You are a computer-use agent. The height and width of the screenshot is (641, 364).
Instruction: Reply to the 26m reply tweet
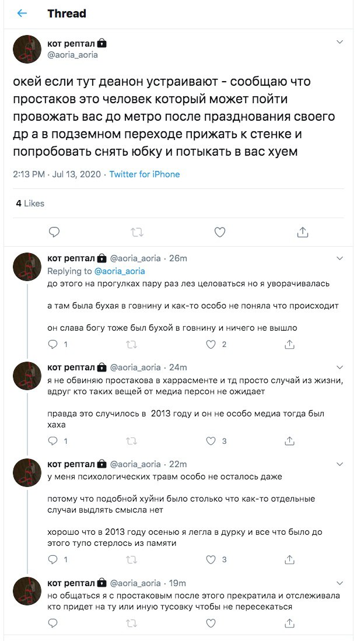[x=54, y=345]
